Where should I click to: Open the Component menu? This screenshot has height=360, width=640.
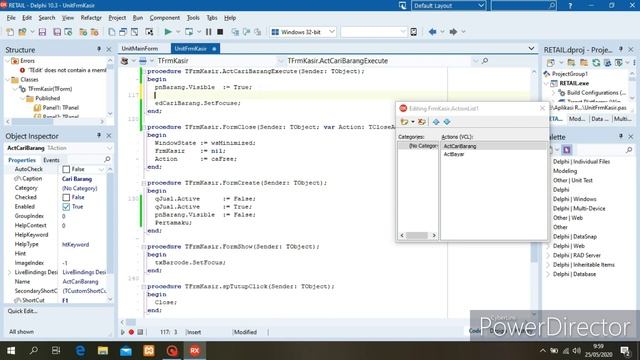pos(164,18)
